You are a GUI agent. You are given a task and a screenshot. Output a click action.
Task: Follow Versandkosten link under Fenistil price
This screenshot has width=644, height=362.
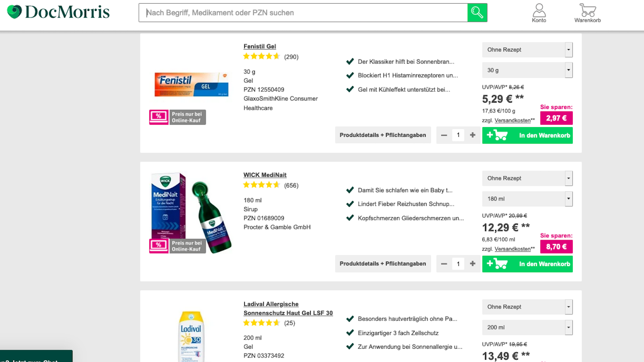coord(512,120)
